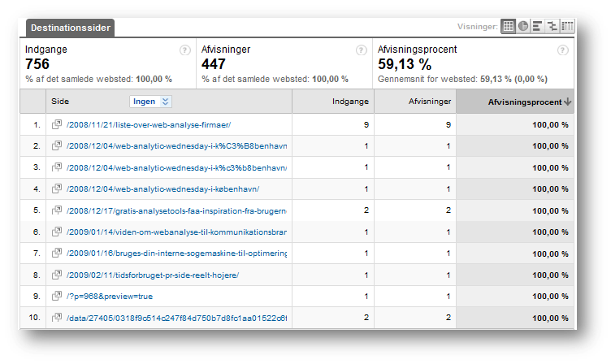The width and height of the screenshot is (611, 364).
Task: Open external page icon for liste-over-web-analyse-firmaer
Action: coord(57,124)
